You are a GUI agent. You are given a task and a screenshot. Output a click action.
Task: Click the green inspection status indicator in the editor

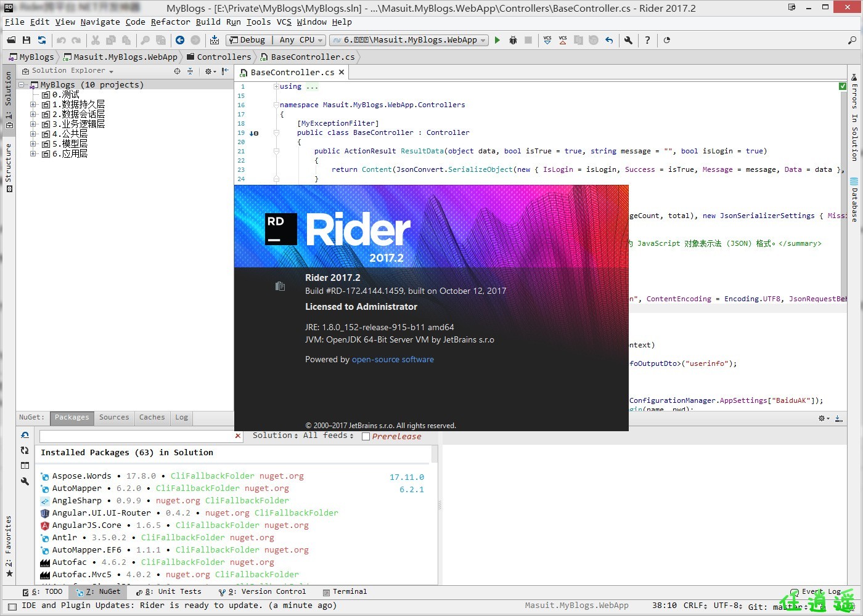pyautogui.click(x=843, y=86)
